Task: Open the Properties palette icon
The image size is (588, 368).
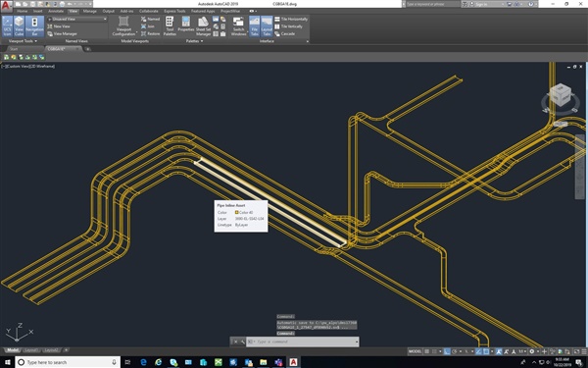Action: pos(186,26)
